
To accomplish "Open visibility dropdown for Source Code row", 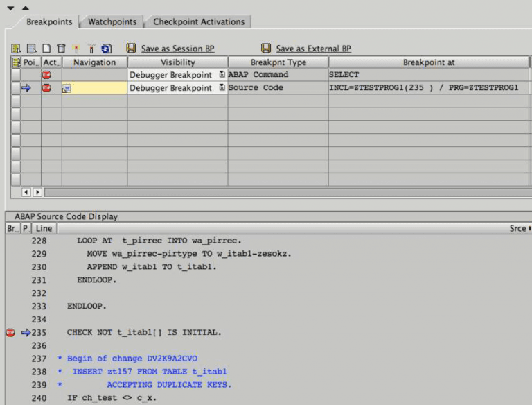I will 222,88.
